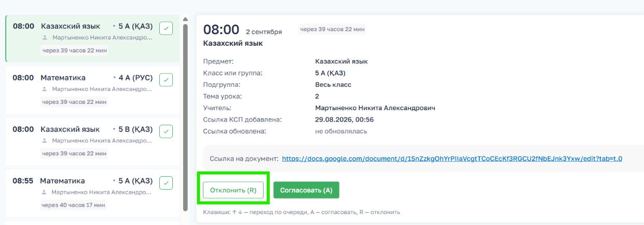Toggle checkbox for Казахский язык 5 В (ҚАЗ)
644x225 pixels.
point(166,131)
